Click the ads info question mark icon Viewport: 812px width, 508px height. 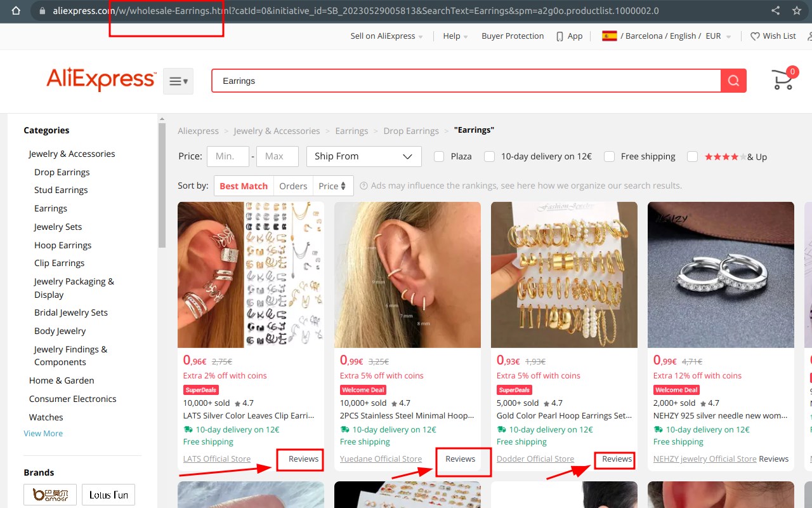(364, 186)
